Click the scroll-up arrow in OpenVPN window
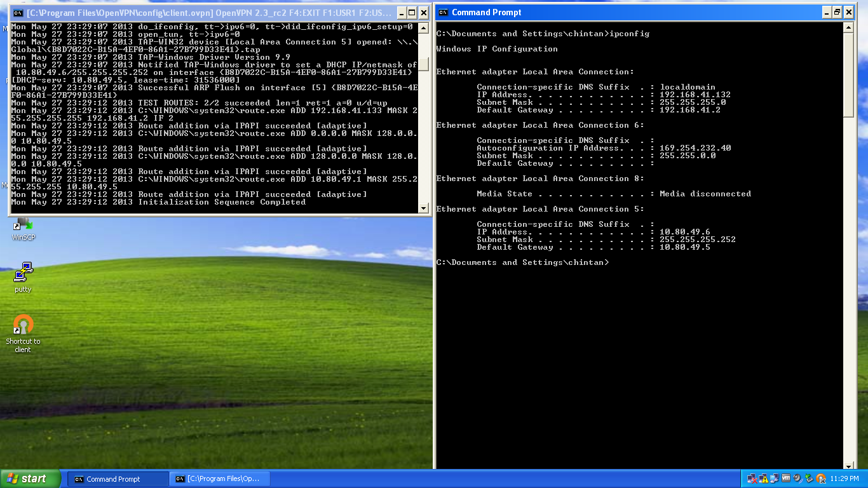The image size is (868, 488). click(423, 28)
